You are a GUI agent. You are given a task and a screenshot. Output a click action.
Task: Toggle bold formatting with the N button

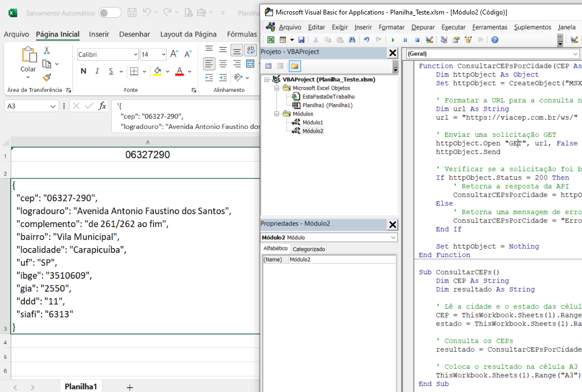(x=83, y=71)
